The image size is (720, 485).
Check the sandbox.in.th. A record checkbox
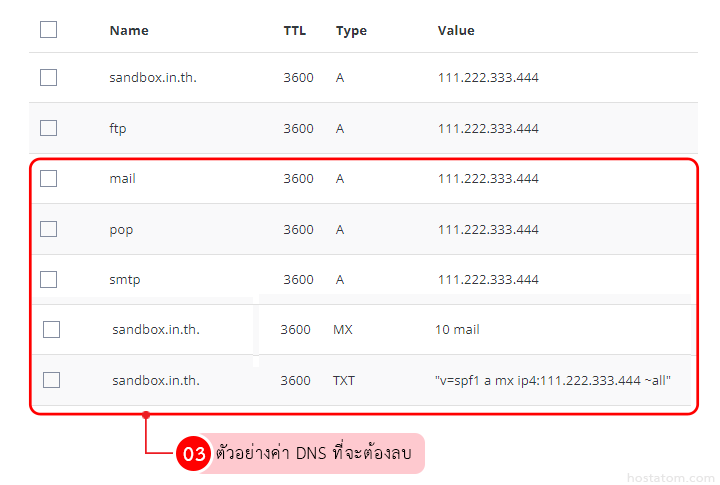pos(48,78)
